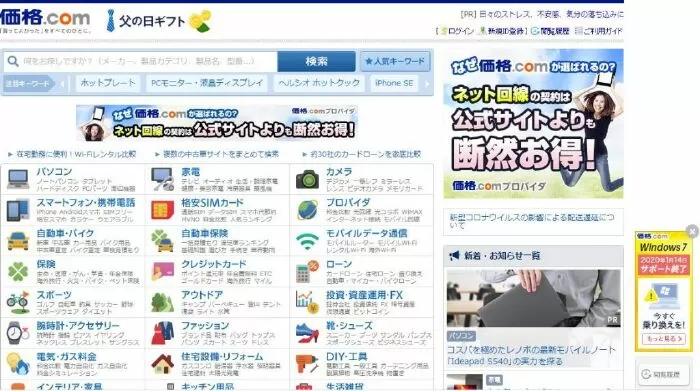
Task: Click the 自動車・バイク yellow car icon
Action: pyautogui.click(x=18, y=241)
